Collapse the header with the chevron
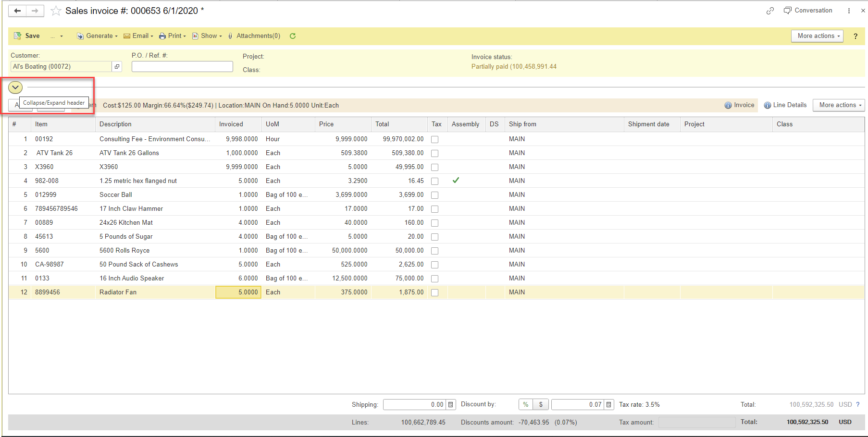Screen dimensions: 868x437 pyautogui.click(x=15, y=87)
